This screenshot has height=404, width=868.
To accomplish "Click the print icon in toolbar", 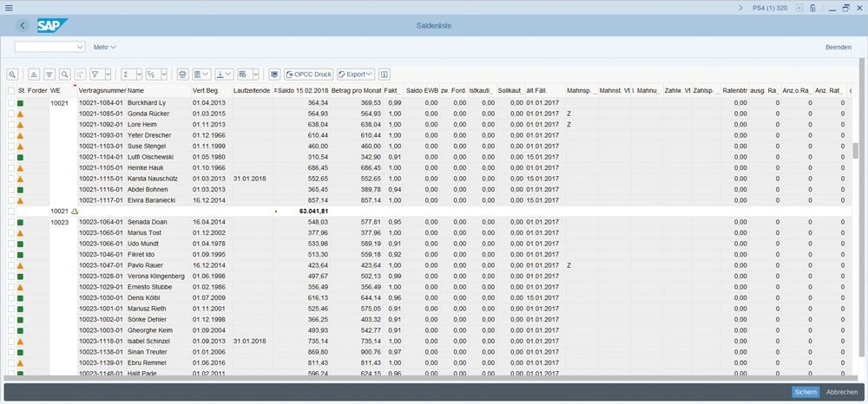I will (182, 75).
